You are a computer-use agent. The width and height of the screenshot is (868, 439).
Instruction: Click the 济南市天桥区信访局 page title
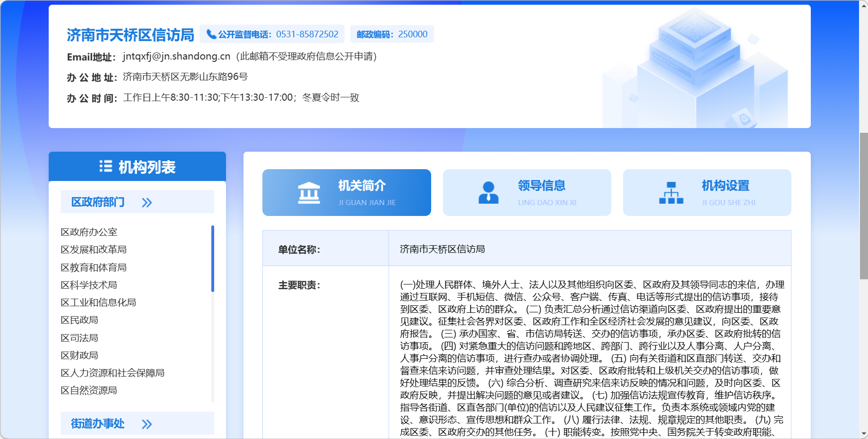pyautogui.click(x=130, y=35)
